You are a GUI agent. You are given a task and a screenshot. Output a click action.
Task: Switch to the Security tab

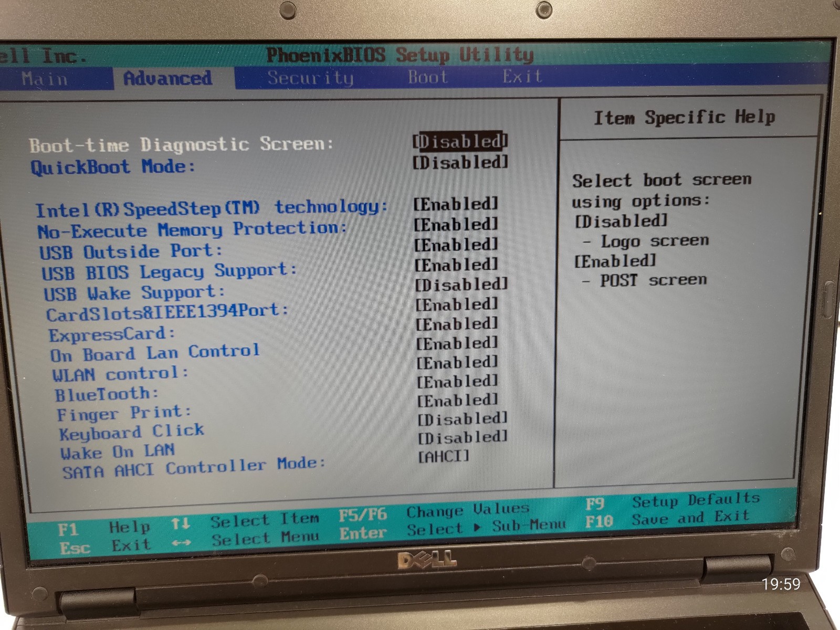click(310, 78)
